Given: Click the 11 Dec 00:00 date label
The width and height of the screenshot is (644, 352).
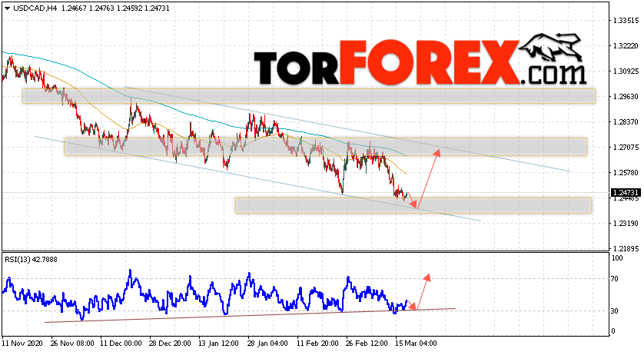Looking at the screenshot, I should click(121, 344).
